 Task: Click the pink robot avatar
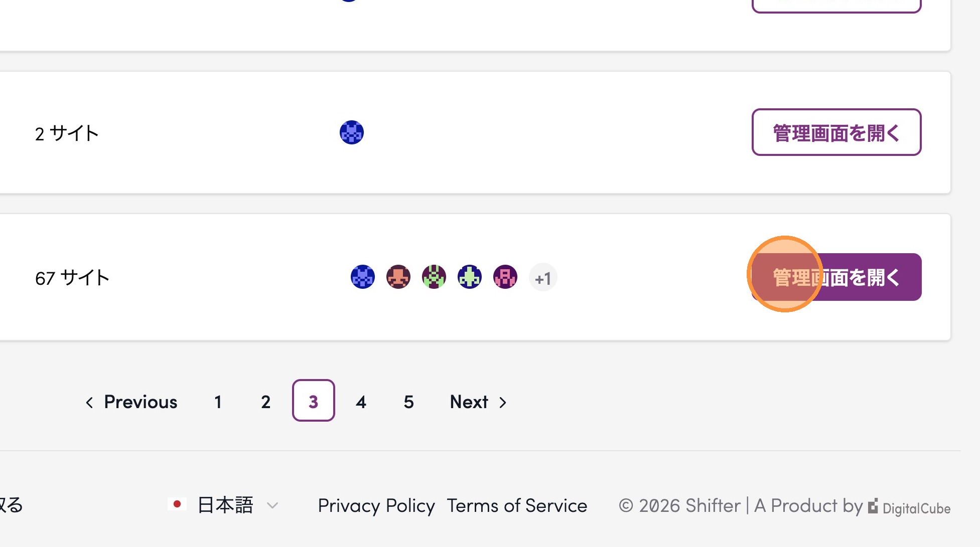point(505,277)
